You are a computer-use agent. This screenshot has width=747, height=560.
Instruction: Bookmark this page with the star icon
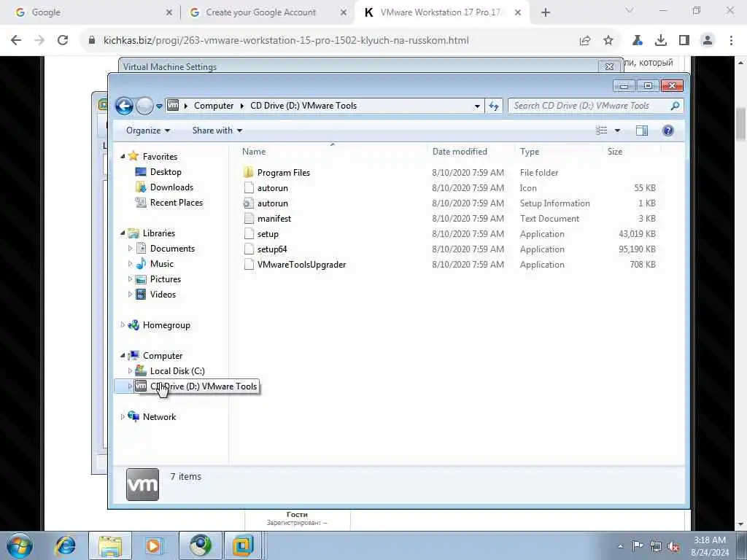pyautogui.click(x=608, y=41)
